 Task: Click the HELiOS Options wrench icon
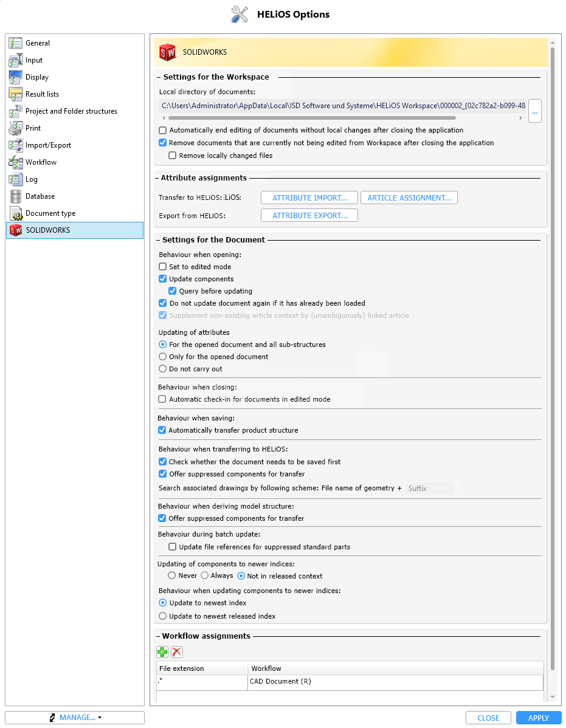[x=240, y=15]
